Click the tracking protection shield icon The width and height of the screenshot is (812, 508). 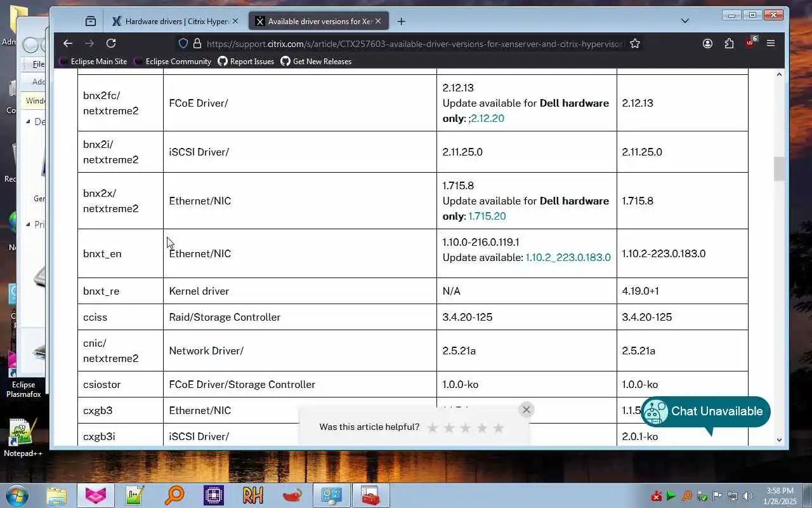pyautogui.click(x=183, y=43)
